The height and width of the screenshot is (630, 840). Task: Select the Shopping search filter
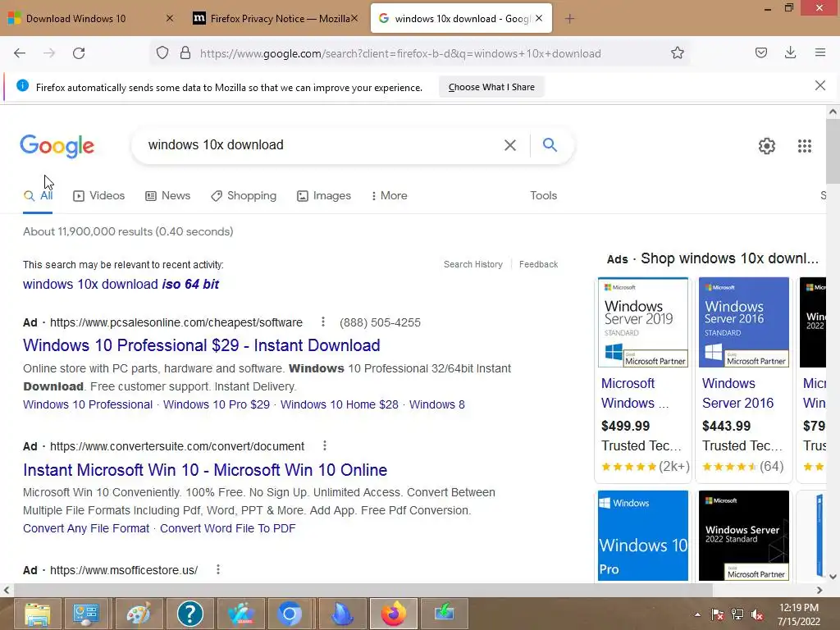[x=244, y=195]
